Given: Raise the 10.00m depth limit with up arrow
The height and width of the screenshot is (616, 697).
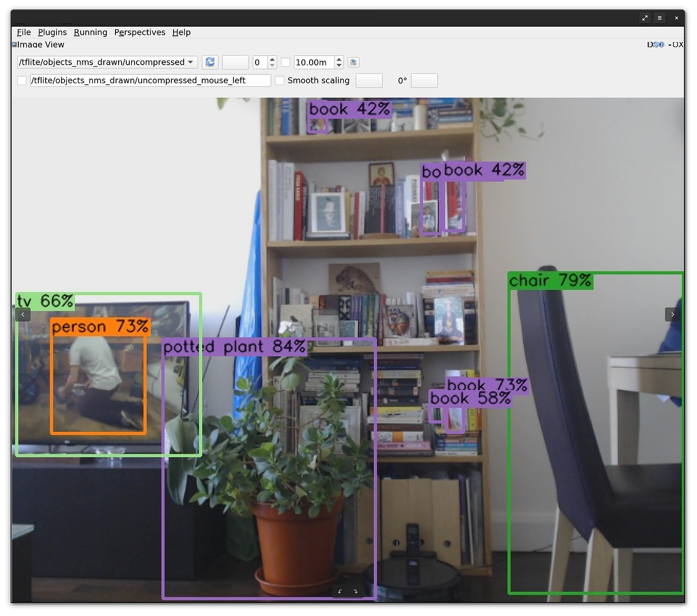Looking at the screenshot, I should [339, 59].
